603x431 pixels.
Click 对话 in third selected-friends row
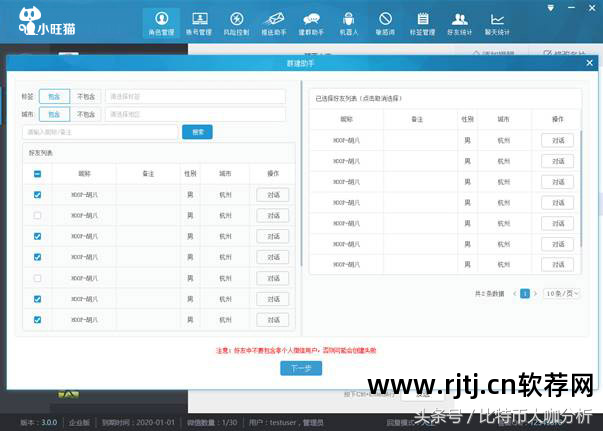coord(558,182)
